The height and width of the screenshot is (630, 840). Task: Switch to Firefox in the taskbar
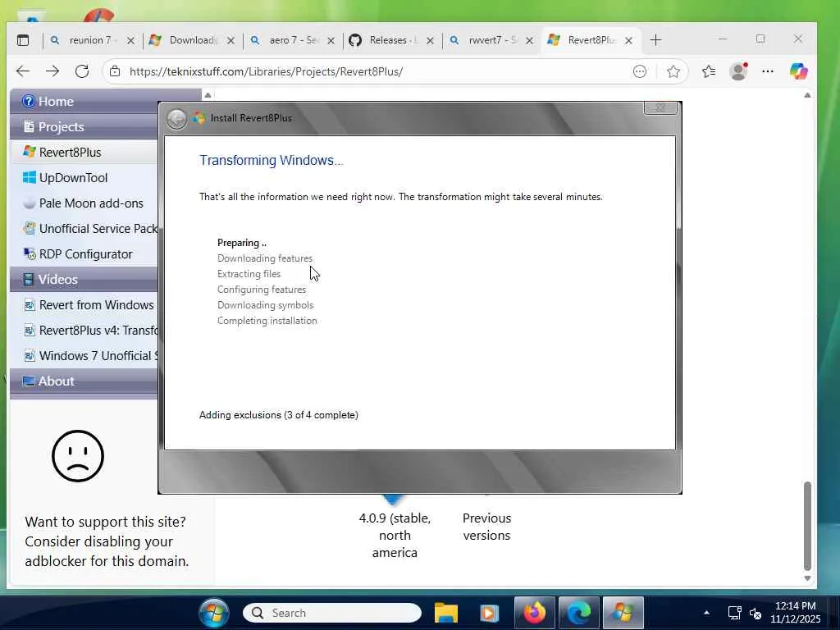(x=534, y=613)
